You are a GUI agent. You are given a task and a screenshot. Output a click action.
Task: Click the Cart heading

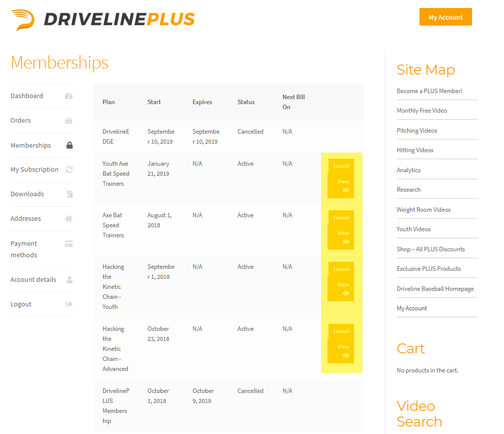tap(411, 348)
